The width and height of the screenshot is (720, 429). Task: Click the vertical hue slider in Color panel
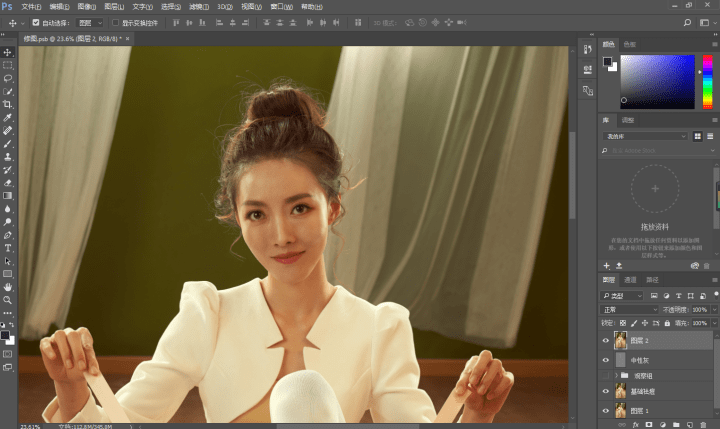708,82
